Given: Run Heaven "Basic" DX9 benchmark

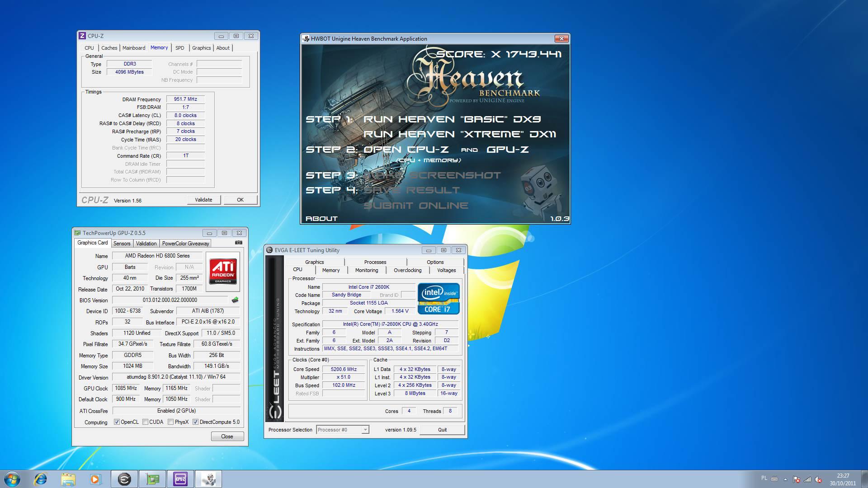Looking at the screenshot, I should [x=452, y=119].
